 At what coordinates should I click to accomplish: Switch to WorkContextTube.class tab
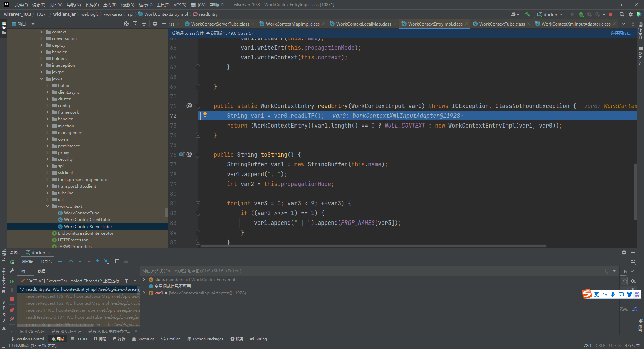coord(501,24)
